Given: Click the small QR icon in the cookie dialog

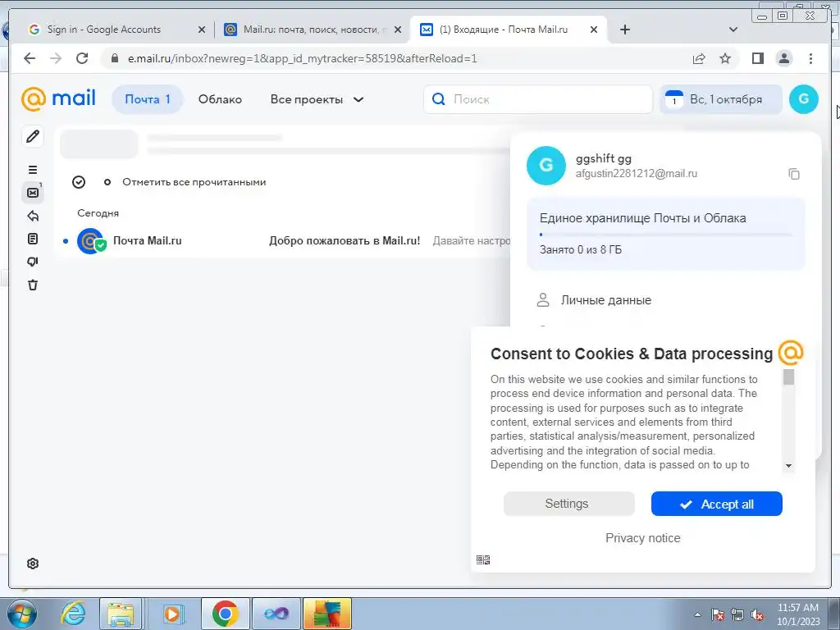Looking at the screenshot, I should point(483,559).
